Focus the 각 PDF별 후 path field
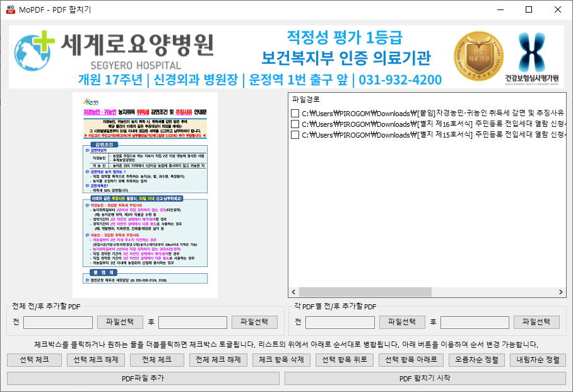This screenshot has width=573, height=392. tap(475, 323)
